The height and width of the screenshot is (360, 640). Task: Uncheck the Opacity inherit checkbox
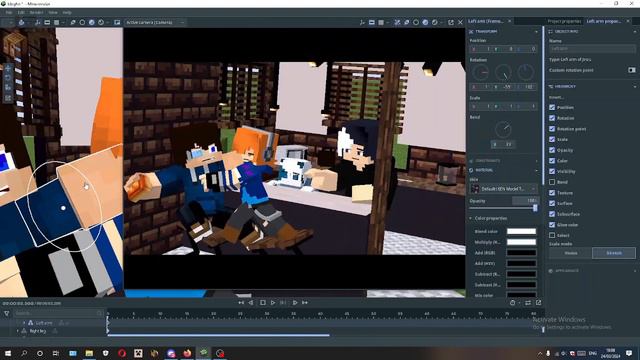(x=552, y=150)
